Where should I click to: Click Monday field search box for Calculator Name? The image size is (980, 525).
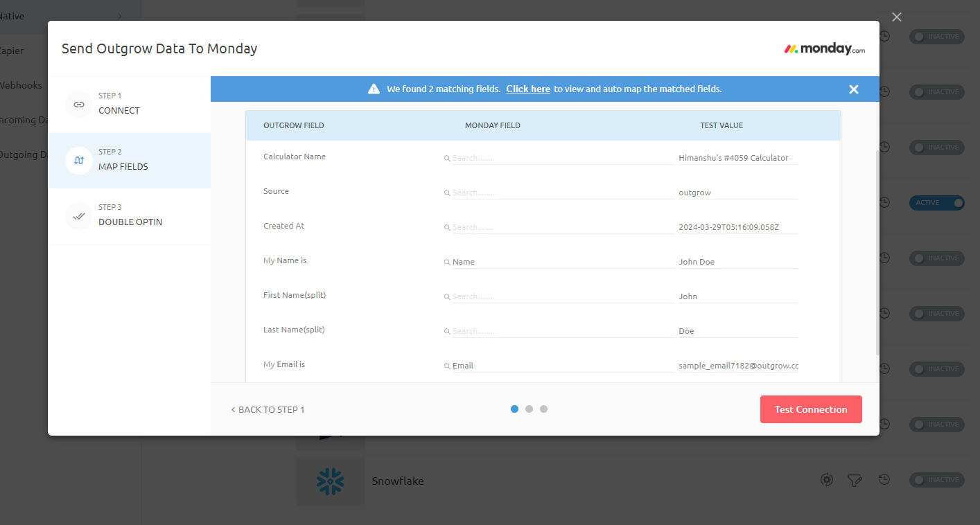coord(563,158)
